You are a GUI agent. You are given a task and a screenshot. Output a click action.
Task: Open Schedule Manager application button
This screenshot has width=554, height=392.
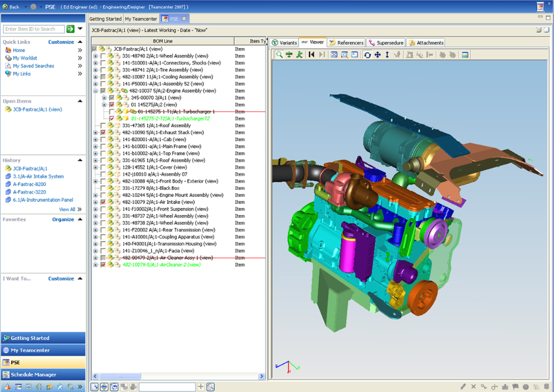(x=43, y=374)
